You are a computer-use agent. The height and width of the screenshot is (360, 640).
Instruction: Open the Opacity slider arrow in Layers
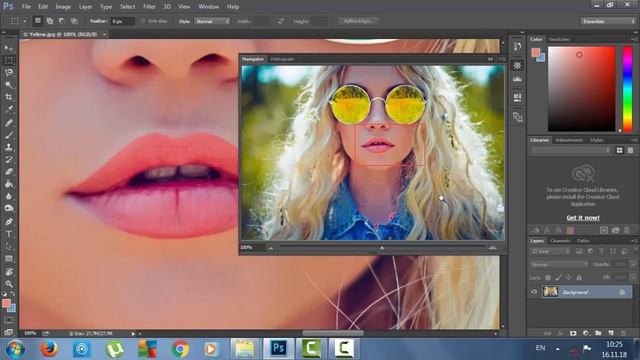tap(633, 264)
